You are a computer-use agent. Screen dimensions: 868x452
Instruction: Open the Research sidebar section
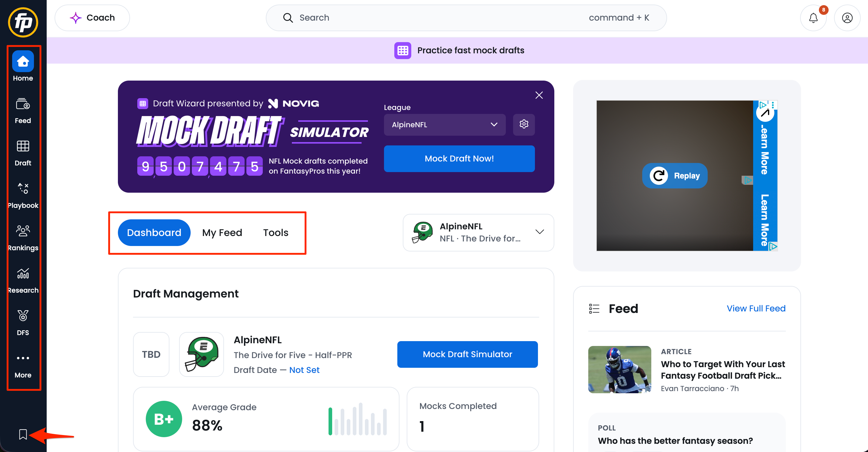click(23, 281)
